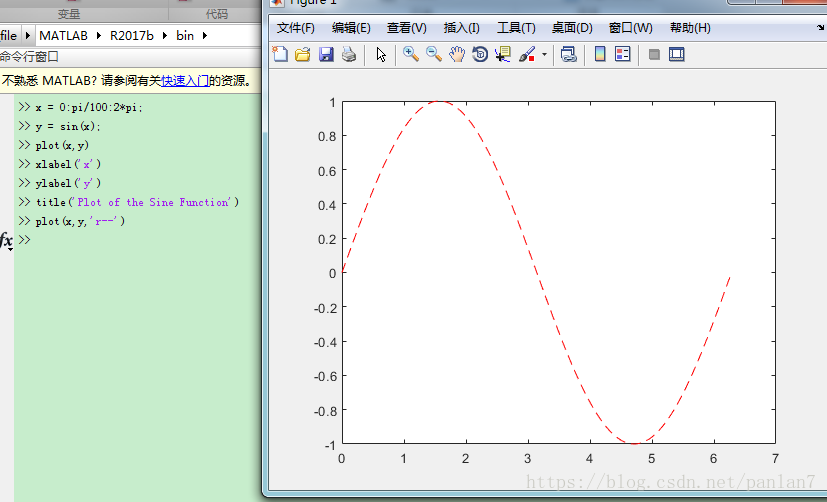Enable the Rotate 3D tool

point(479,54)
